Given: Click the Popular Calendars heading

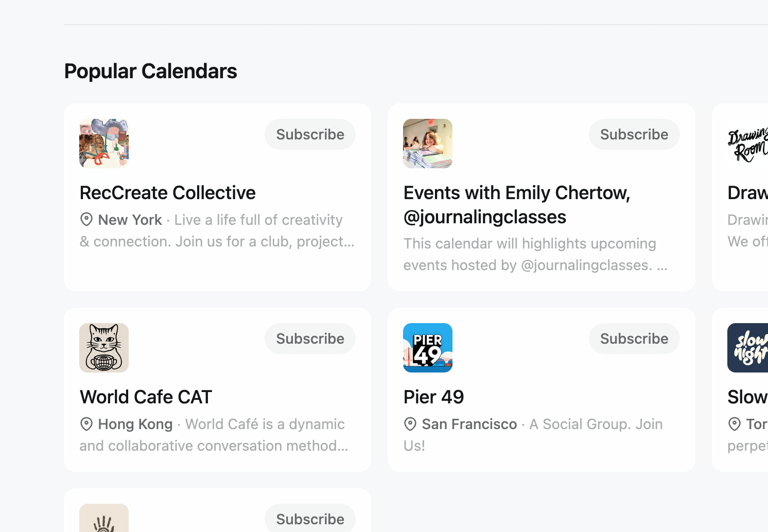Looking at the screenshot, I should 151,71.
